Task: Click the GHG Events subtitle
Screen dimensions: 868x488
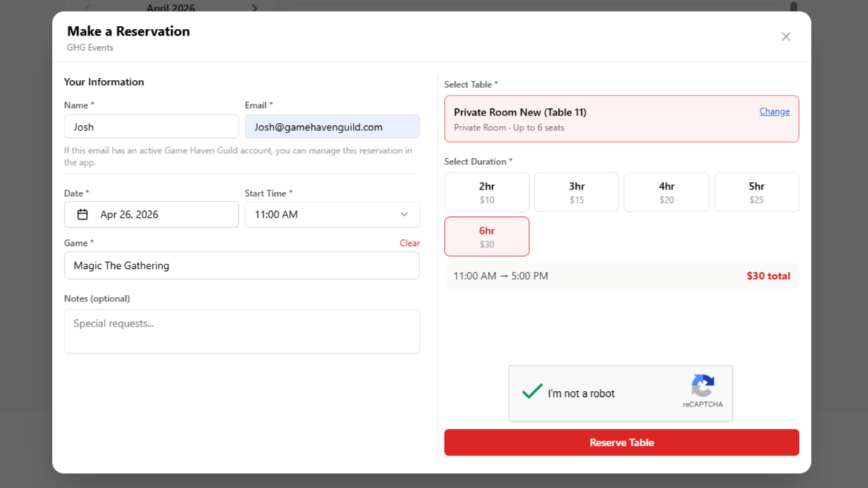Action: pos(90,47)
